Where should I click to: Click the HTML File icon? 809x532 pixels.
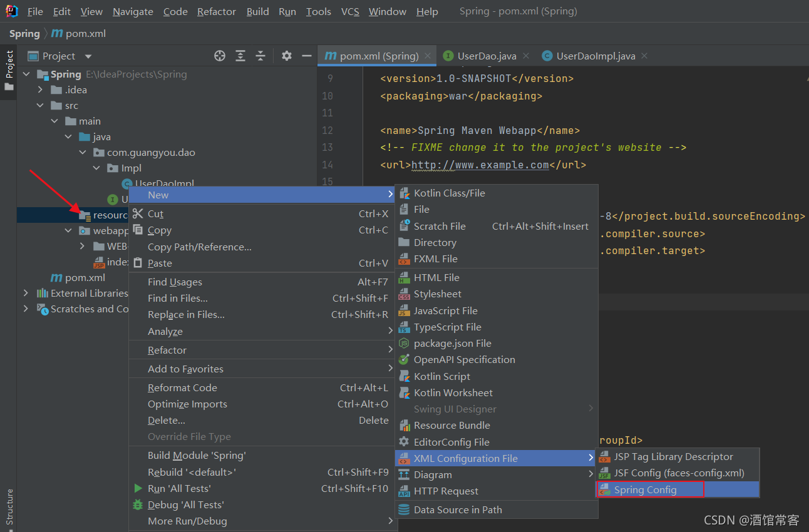tap(404, 277)
